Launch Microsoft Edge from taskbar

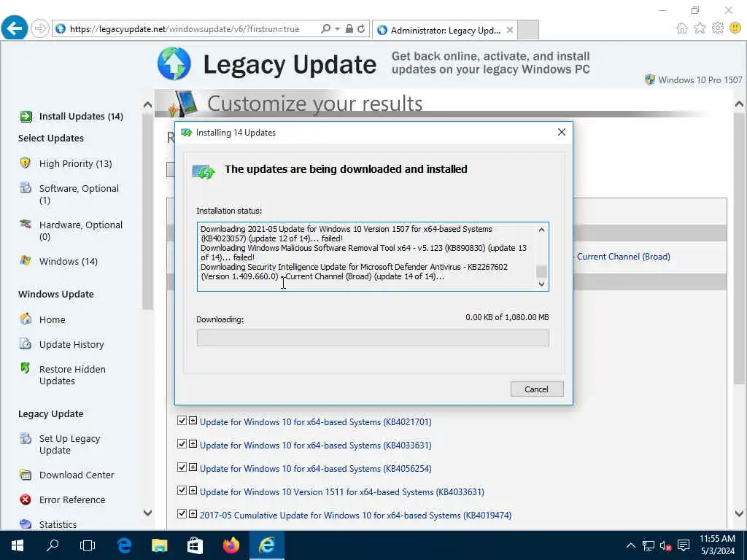click(x=124, y=545)
